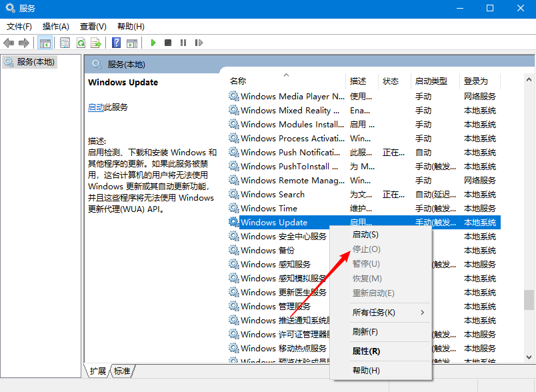
Task: Click the Forward arrow toolbar icon
Action: click(x=23, y=43)
